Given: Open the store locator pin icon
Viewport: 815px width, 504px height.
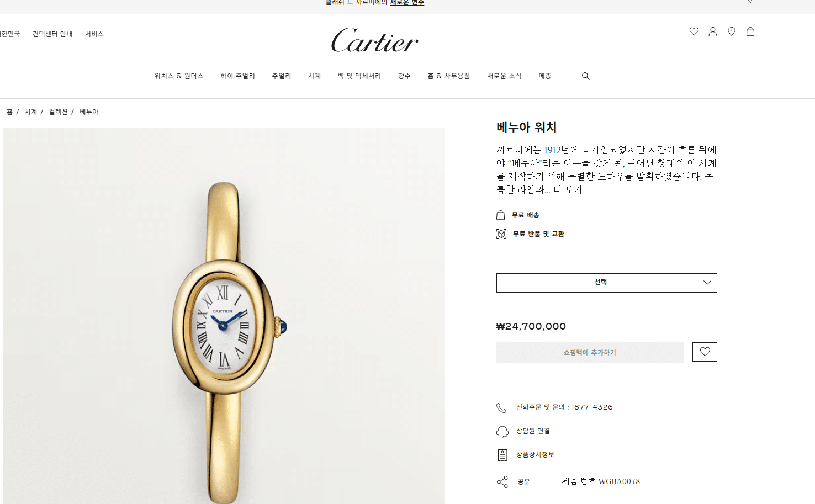Looking at the screenshot, I should click(x=732, y=31).
